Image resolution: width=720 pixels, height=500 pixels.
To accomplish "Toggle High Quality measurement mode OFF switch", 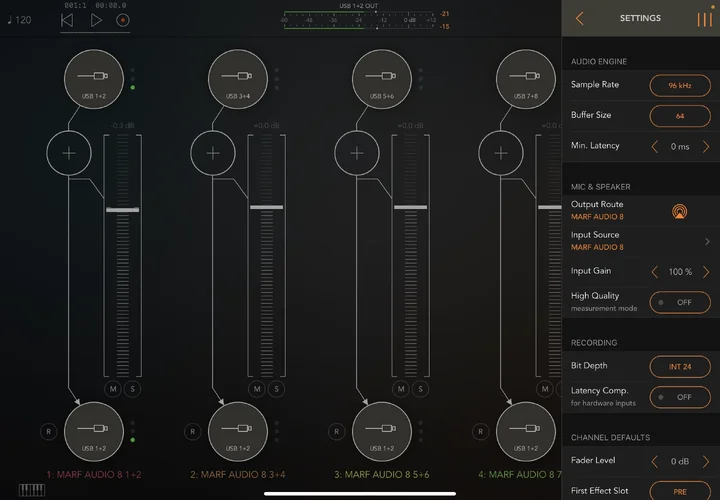I will coord(680,302).
